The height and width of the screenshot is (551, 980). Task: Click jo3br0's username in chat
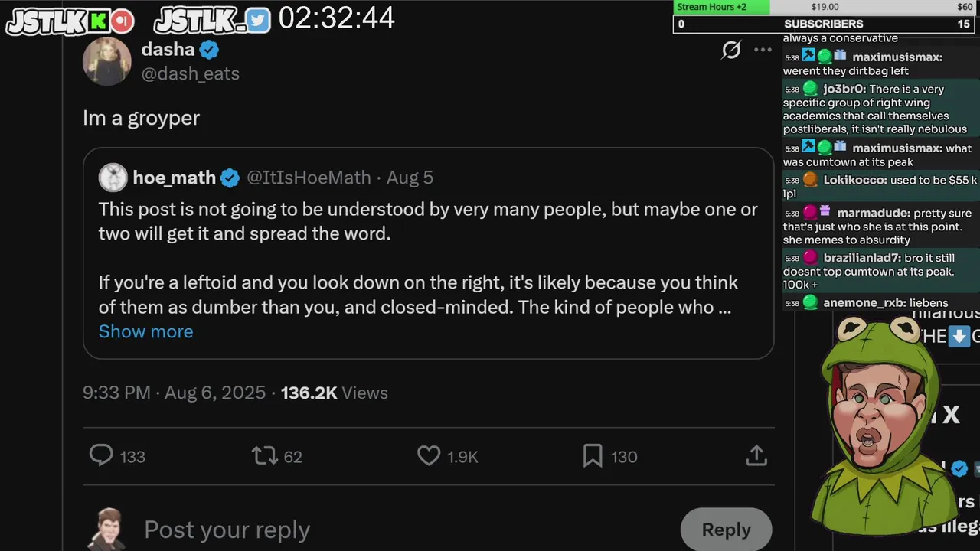click(x=843, y=89)
